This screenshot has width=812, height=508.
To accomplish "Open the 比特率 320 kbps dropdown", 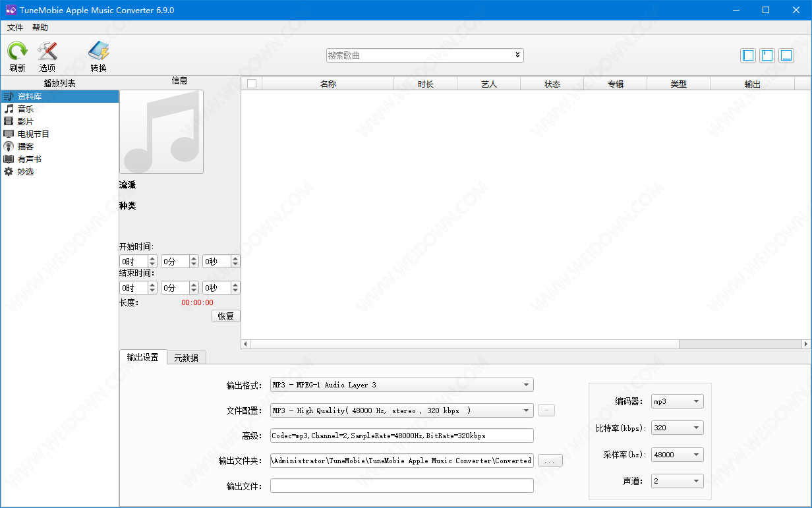I will pos(678,428).
